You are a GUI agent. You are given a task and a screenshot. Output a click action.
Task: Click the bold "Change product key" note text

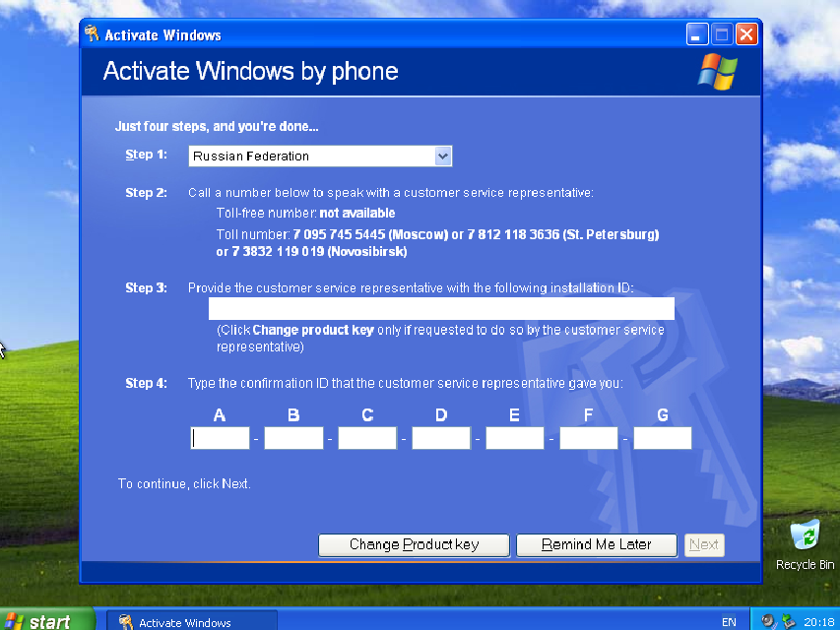[x=313, y=330]
